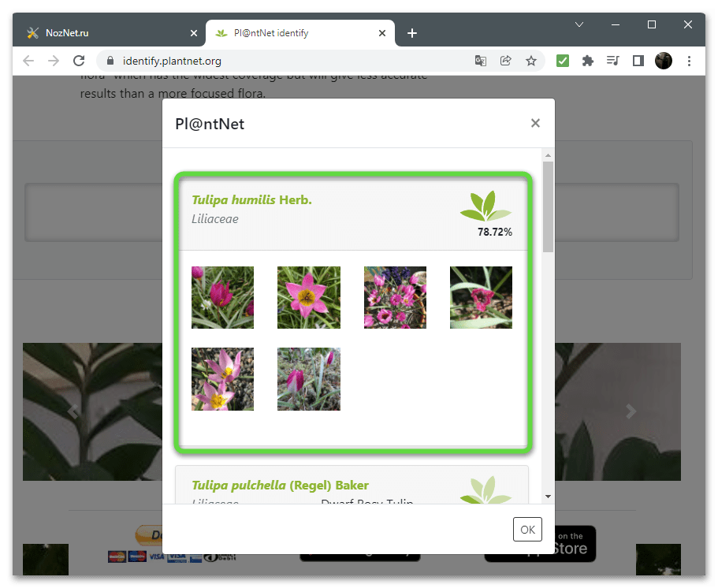Click the carousel previous arrow behind dialog

(73, 411)
